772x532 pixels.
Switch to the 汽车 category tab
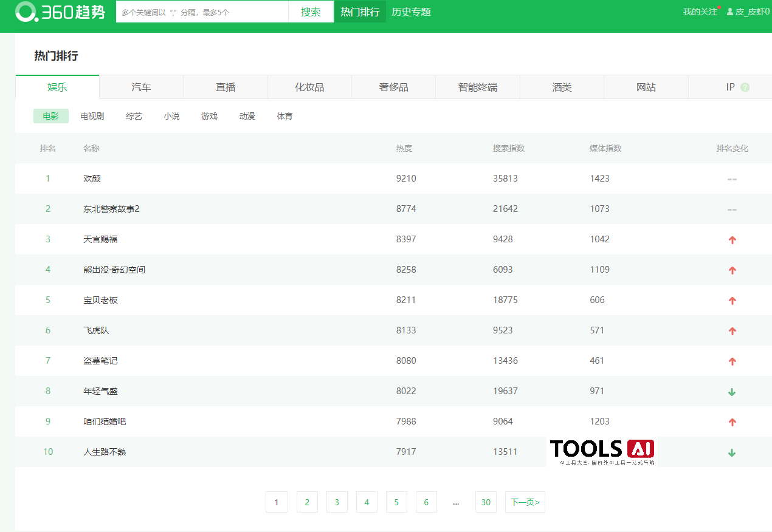point(141,87)
